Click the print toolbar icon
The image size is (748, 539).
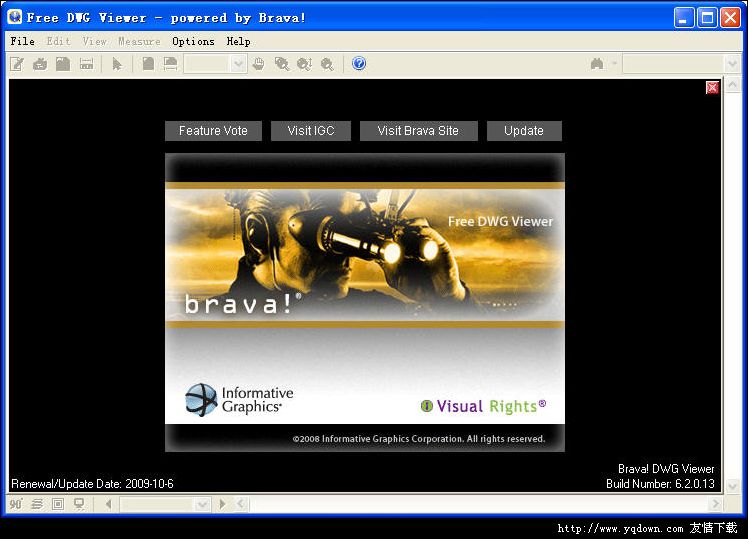click(x=40, y=64)
